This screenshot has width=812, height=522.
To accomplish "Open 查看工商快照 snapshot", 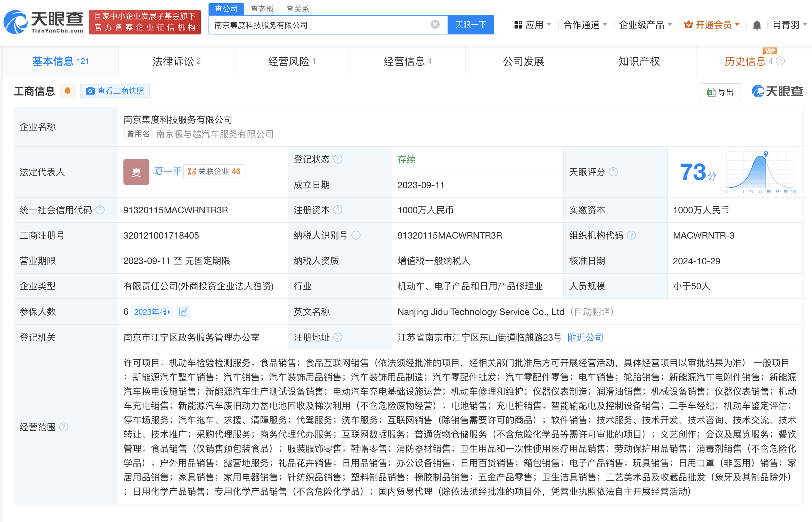I will 115,91.
